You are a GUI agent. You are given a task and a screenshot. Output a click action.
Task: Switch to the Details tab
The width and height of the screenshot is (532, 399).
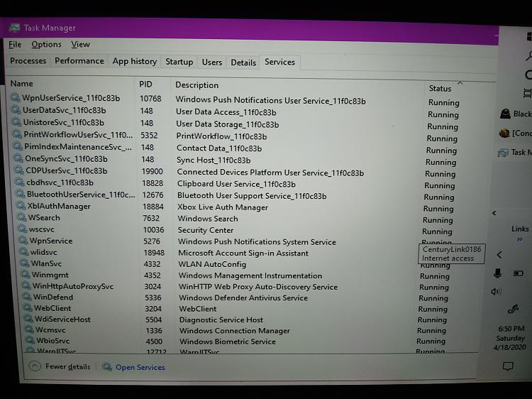(243, 62)
